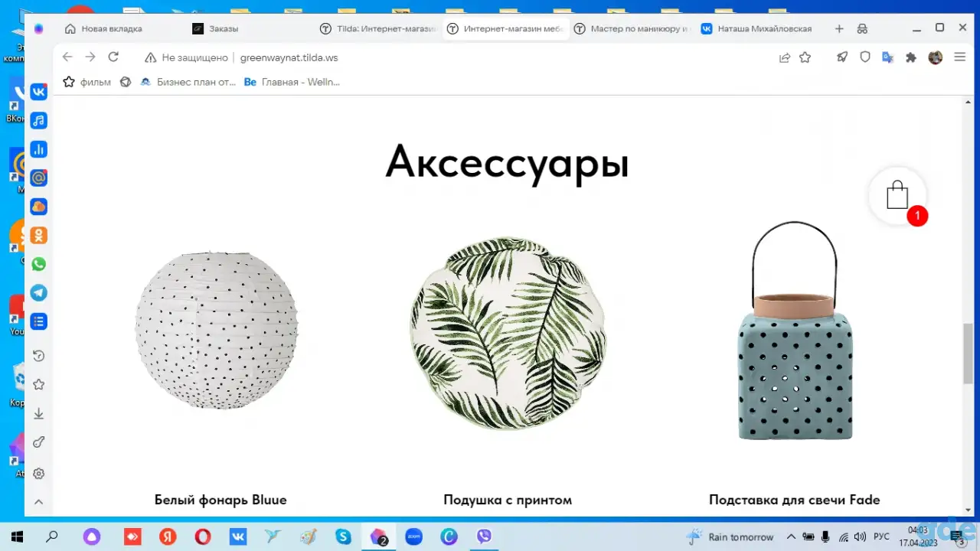Share the page using the share icon
Screen dimensions: 980x551
785,57
